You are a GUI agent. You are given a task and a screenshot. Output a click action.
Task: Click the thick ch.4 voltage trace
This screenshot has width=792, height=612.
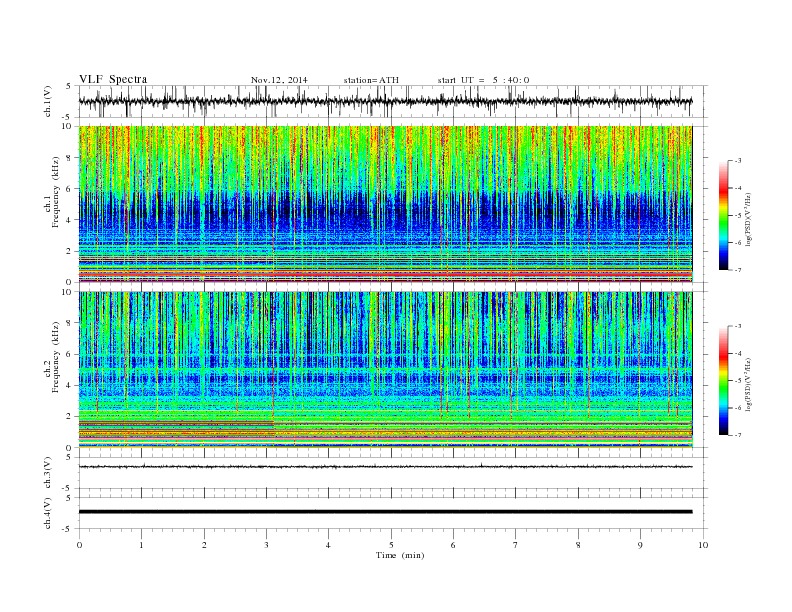(x=385, y=512)
